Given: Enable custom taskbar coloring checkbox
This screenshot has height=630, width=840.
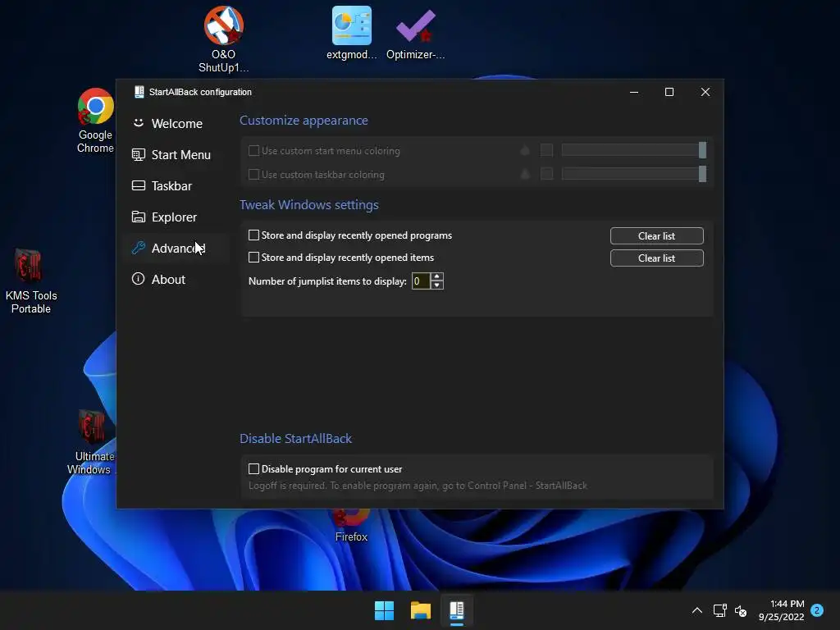Looking at the screenshot, I should pyautogui.click(x=254, y=175).
